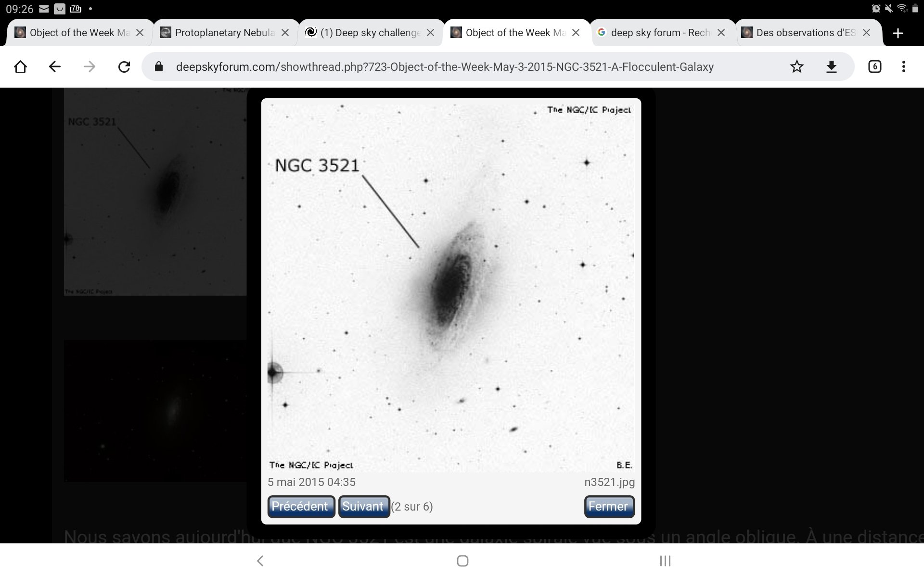This screenshot has width=924, height=578.
Task: Tap the mail notification icon in the status bar
Action: coord(44,9)
